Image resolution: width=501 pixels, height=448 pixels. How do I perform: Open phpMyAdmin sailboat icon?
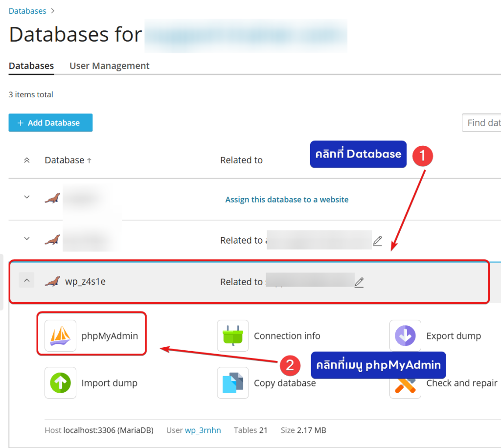(60, 336)
